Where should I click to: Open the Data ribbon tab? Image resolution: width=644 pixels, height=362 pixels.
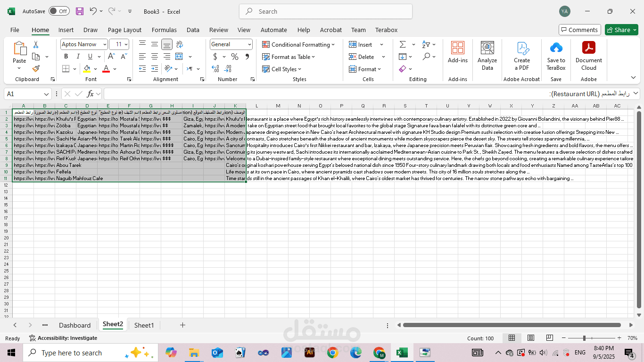click(x=193, y=30)
